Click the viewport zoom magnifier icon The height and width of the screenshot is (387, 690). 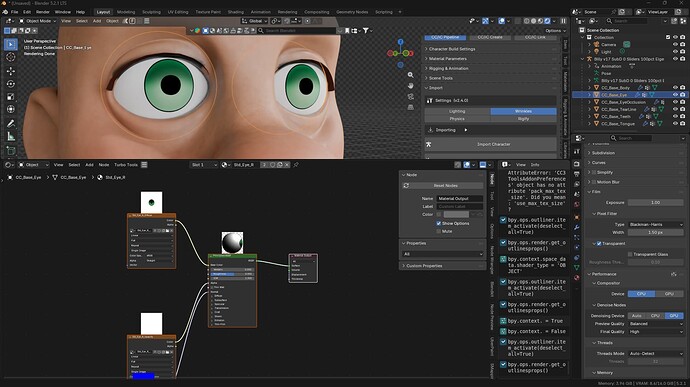pyautogui.click(x=411, y=75)
